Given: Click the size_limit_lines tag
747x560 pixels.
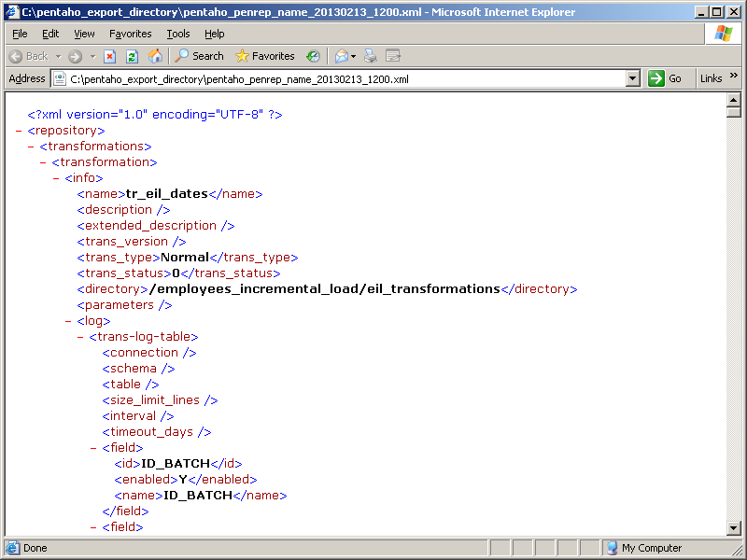Looking at the screenshot, I should point(160,400).
